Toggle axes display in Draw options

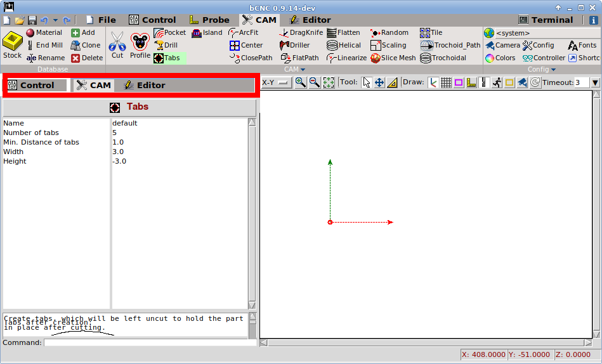pyautogui.click(x=433, y=82)
